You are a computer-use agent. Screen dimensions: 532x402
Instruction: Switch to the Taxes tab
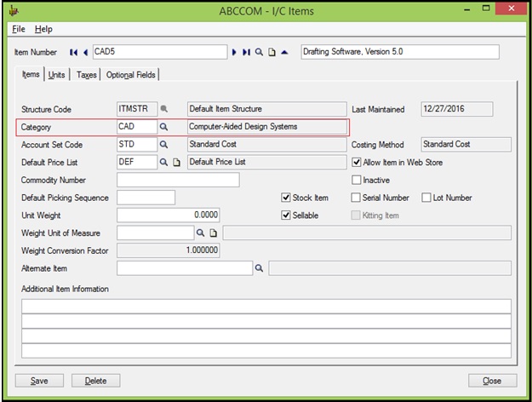(x=87, y=75)
